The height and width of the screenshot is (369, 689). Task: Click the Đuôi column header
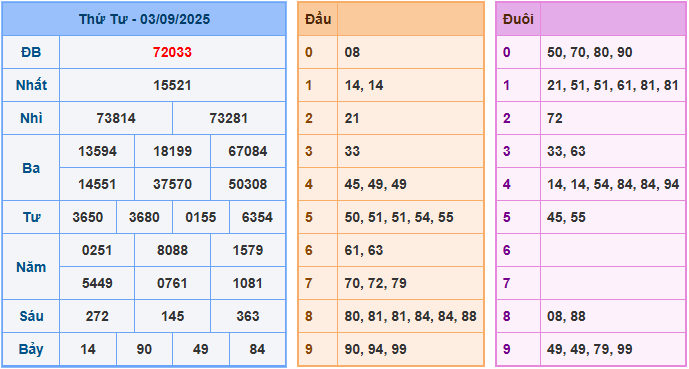coord(518,19)
